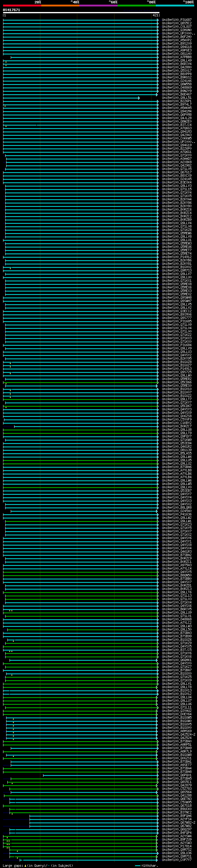
Task: Click arrowhead of the C0P7Y7 alignment
Action: (x=157, y=860)
